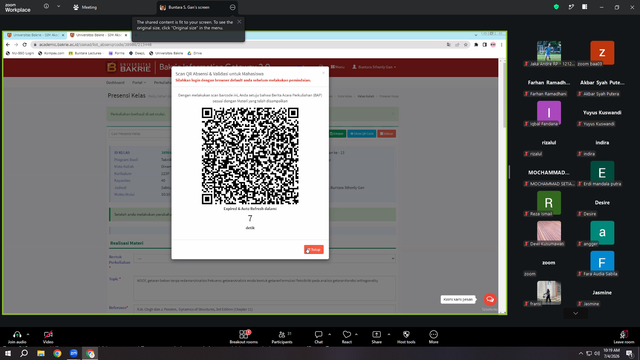Select Fara Audia Sabila's participant tile
Viewport: 640px width, 360px height.
(602, 264)
